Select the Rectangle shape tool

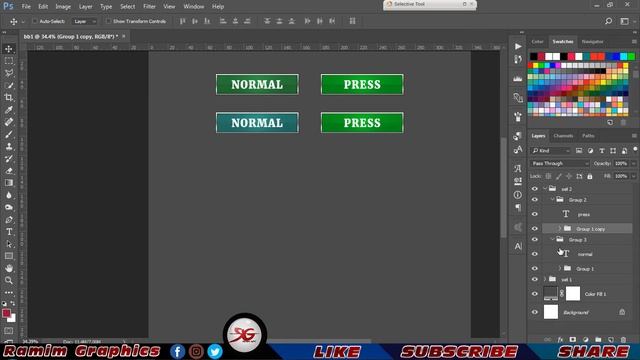pyautogui.click(x=9, y=256)
